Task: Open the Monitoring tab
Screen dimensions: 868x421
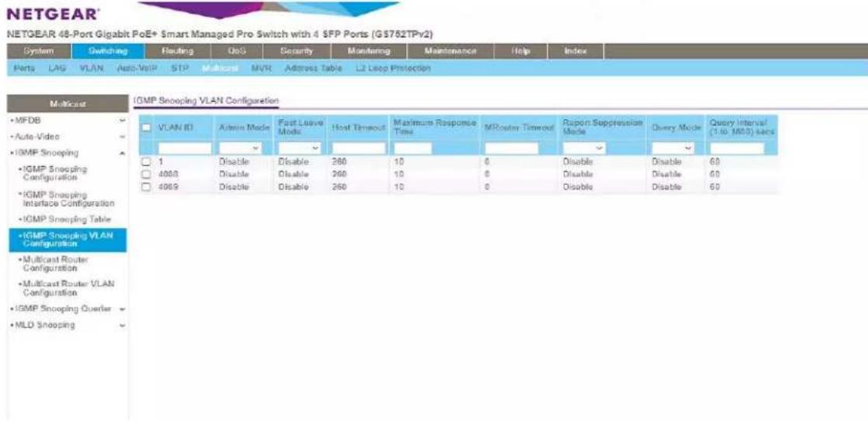Action: point(369,51)
